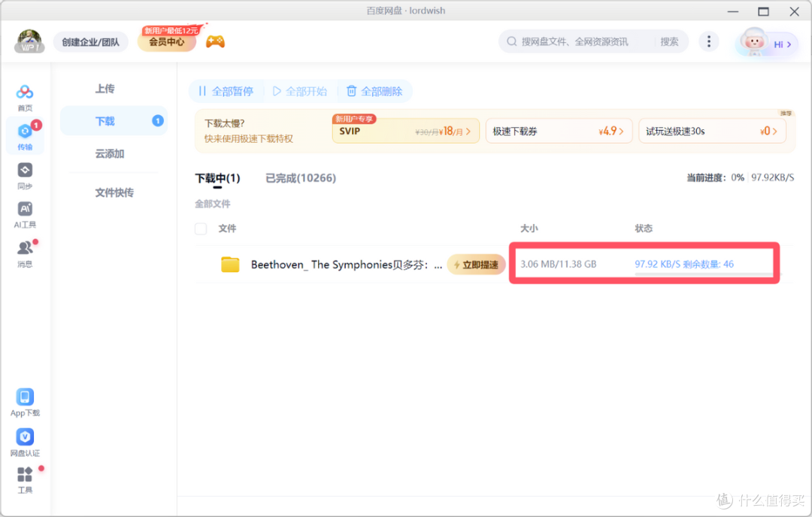Screen dimensions: 812x517
Task: Open the App下载 sidebar icon
Action: pyautogui.click(x=25, y=403)
